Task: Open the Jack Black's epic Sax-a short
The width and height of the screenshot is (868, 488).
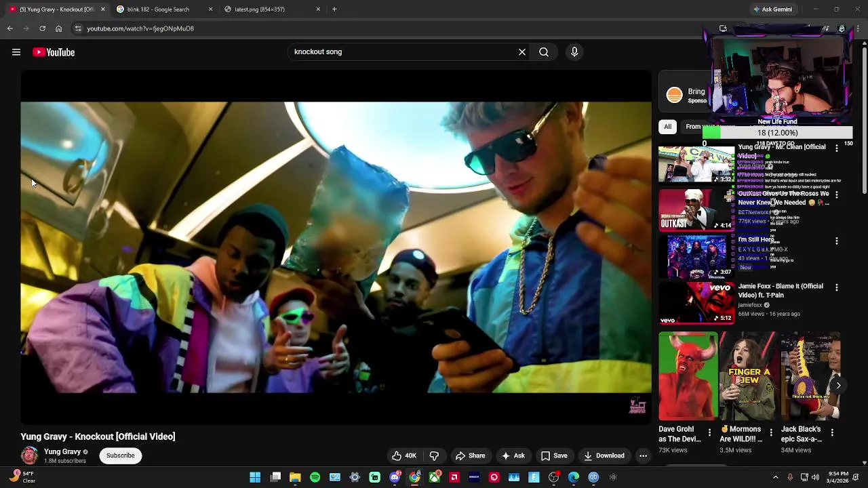Action: point(810,376)
